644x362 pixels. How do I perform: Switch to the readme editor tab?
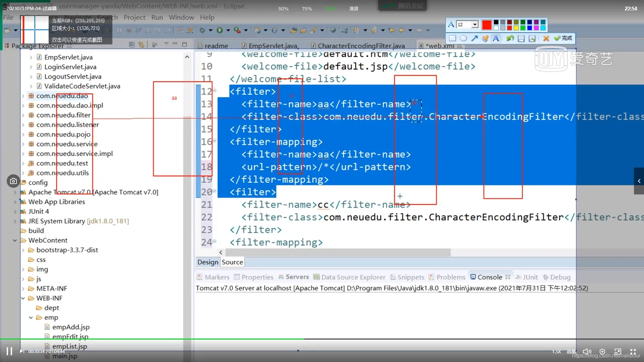coord(213,46)
